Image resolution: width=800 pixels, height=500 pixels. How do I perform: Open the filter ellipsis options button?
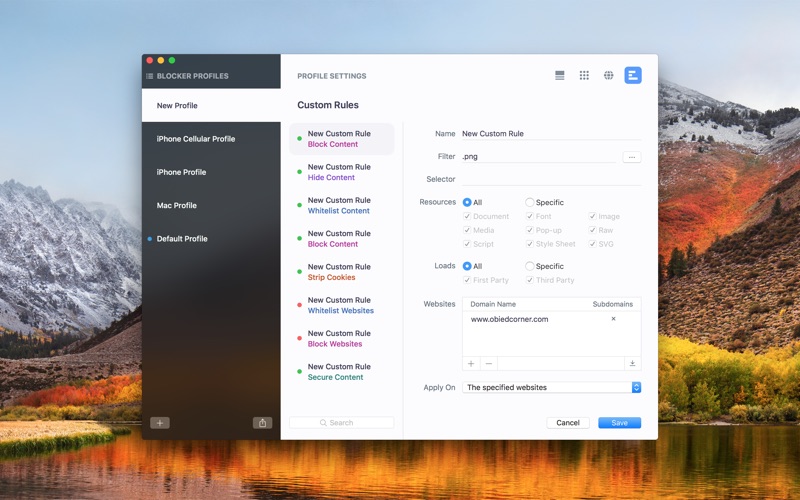(632, 157)
